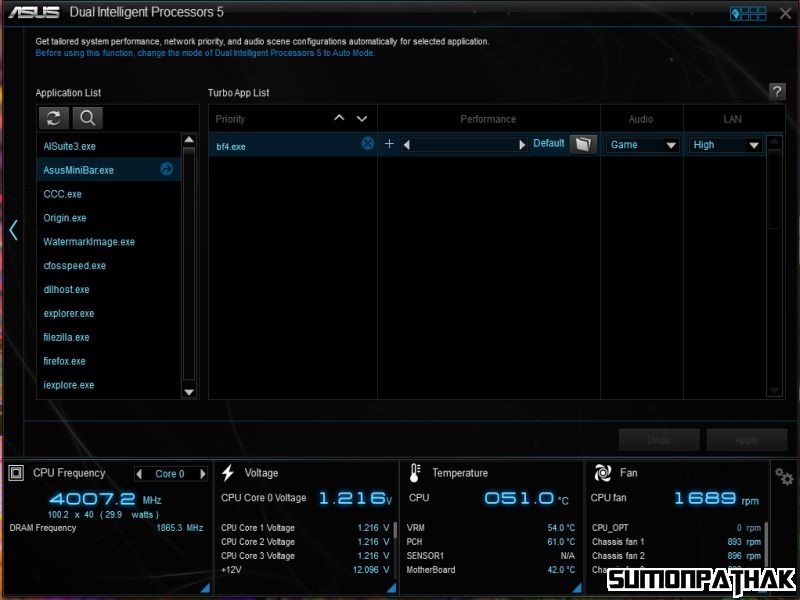
Task: Open the Audio dropdown set to Game
Action: 642,145
